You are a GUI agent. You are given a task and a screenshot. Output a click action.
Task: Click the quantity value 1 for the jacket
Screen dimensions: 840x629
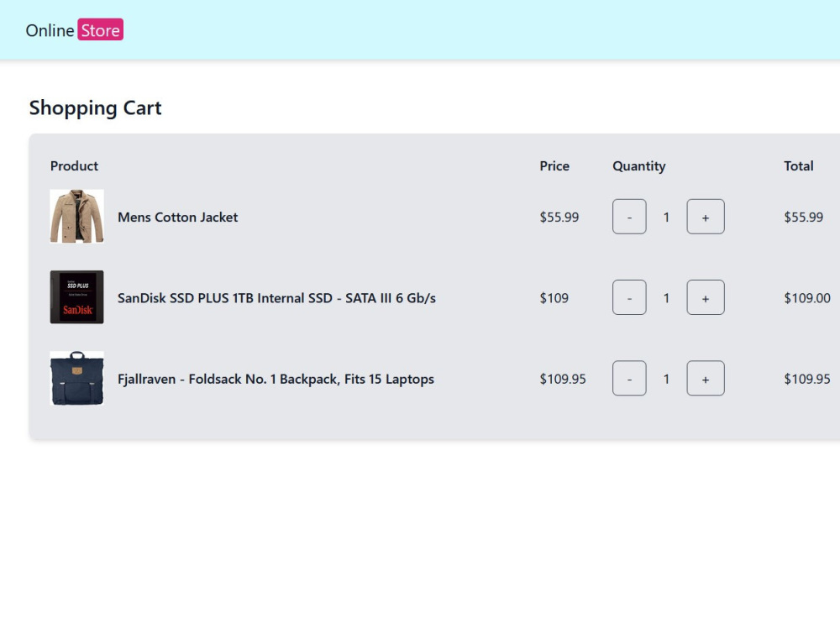(666, 217)
